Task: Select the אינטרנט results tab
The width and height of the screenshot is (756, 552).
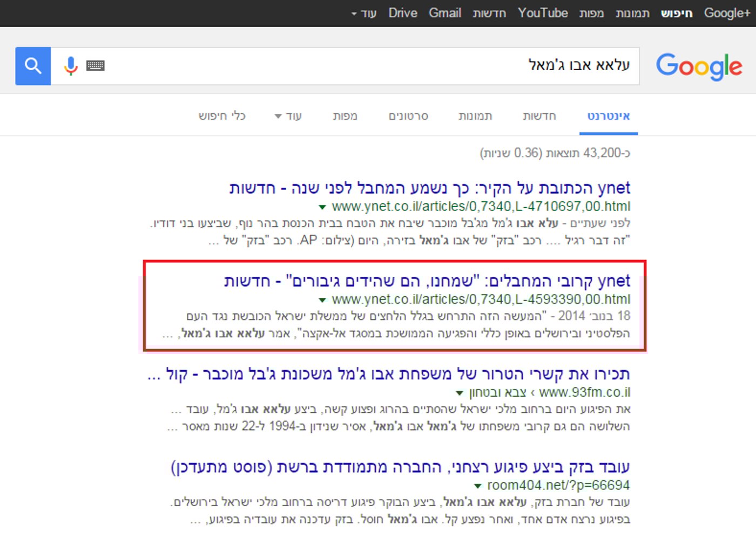Action: pyautogui.click(x=609, y=116)
